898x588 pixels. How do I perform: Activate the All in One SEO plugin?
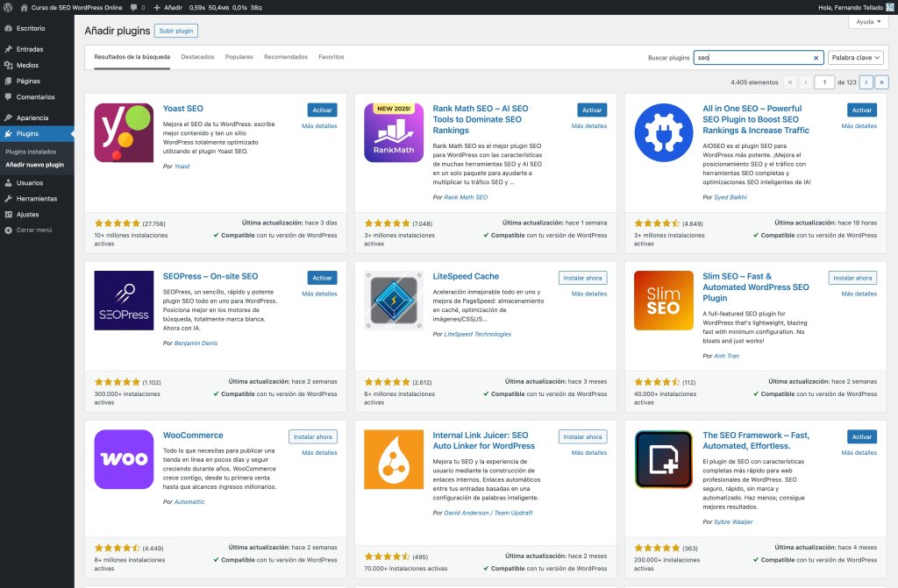[861, 110]
